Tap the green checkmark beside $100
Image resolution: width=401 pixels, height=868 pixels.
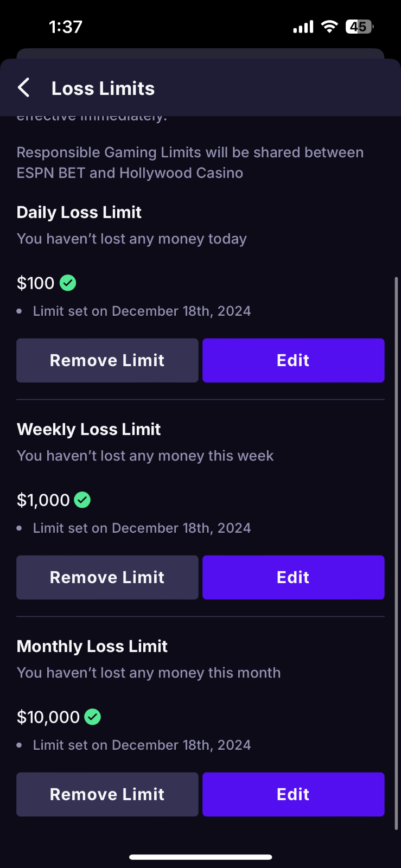68,283
